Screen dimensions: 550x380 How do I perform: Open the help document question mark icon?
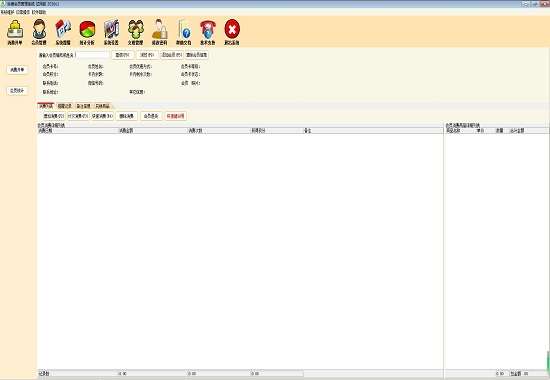183,32
